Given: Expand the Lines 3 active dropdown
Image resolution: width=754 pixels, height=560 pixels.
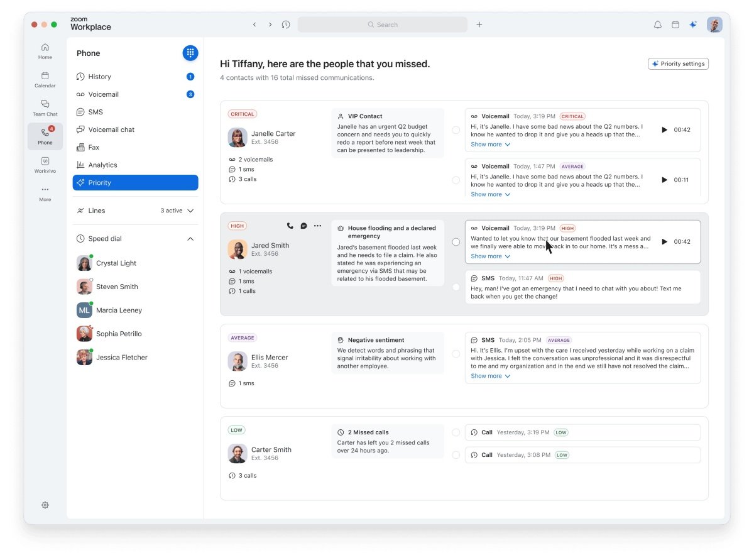Looking at the screenshot, I should point(190,211).
